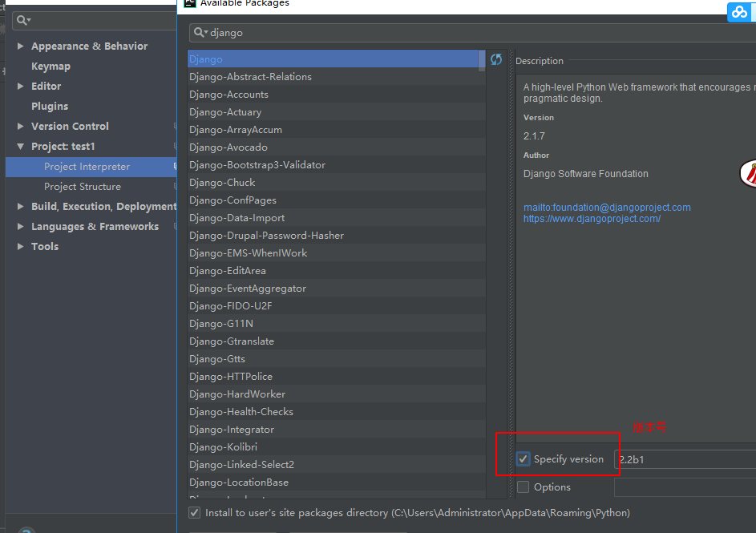
Task: Select Django-LocationBase package
Action: 337,483
